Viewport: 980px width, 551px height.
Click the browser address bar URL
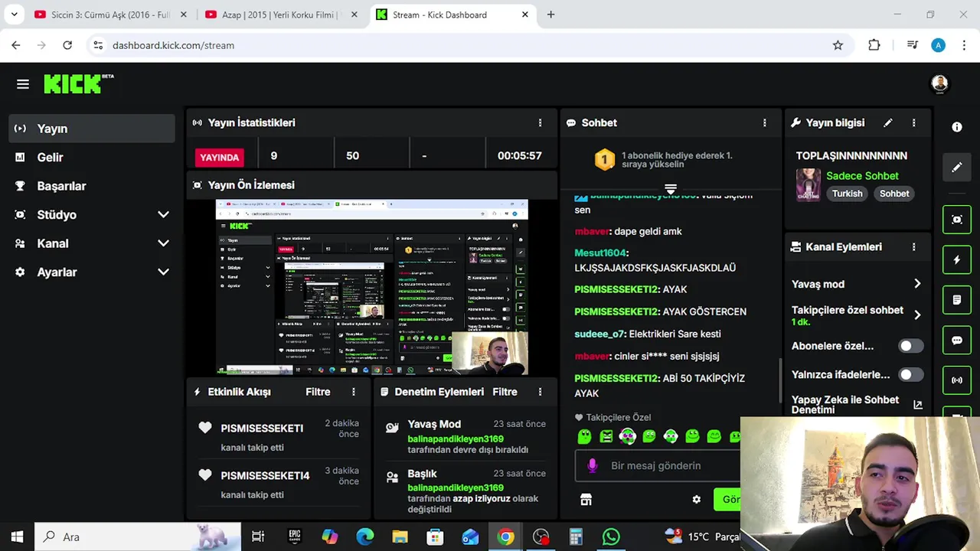pyautogui.click(x=173, y=45)
